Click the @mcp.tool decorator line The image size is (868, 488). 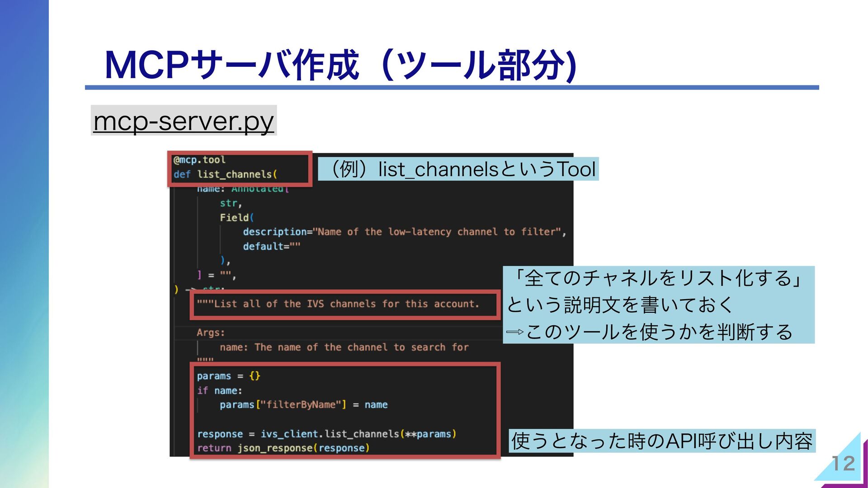point(199,160)
